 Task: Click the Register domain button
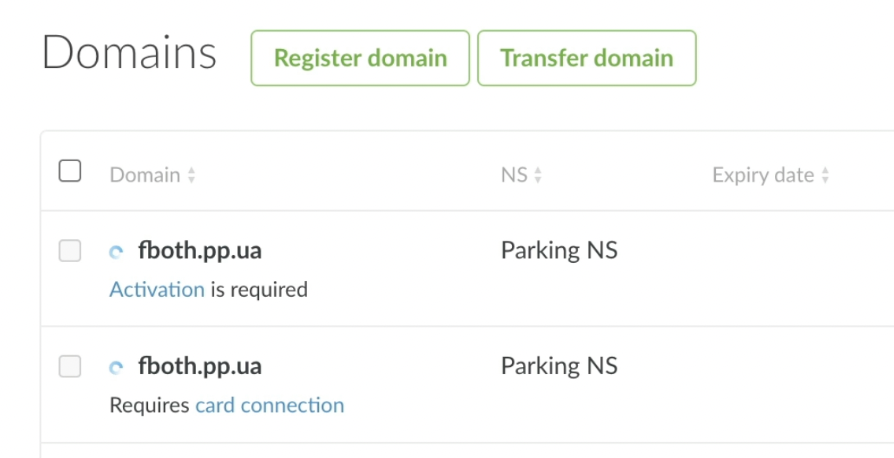click(x=360, y=58)
